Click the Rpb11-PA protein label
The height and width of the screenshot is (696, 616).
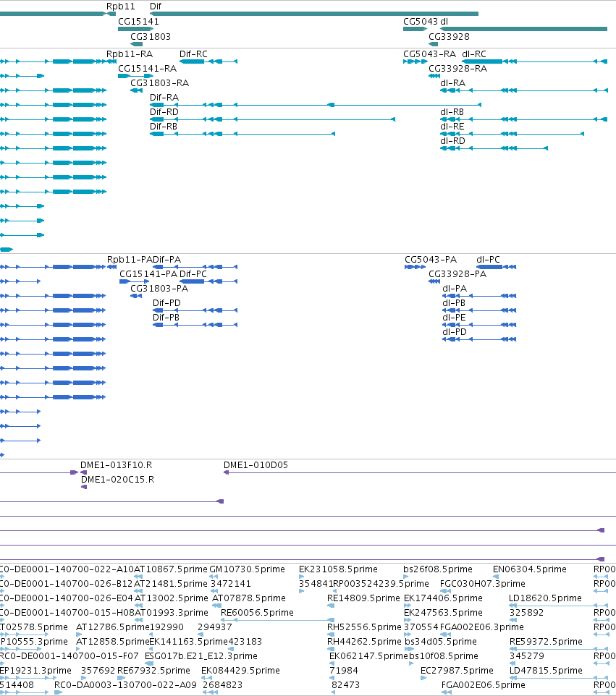(130, 260)
